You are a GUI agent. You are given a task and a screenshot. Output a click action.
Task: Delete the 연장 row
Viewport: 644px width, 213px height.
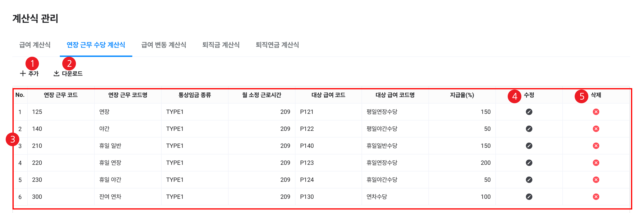tap(596, 112)
